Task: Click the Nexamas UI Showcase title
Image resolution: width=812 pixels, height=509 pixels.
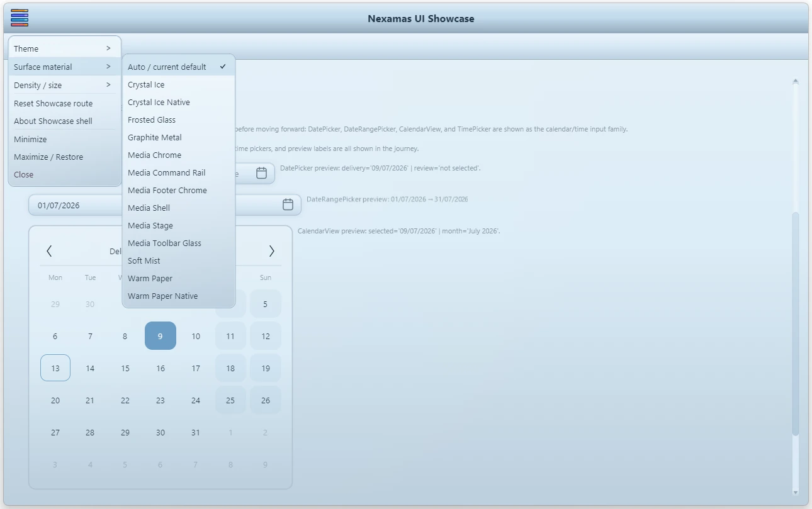Action: pyautogui.click(x=421, y=18)
